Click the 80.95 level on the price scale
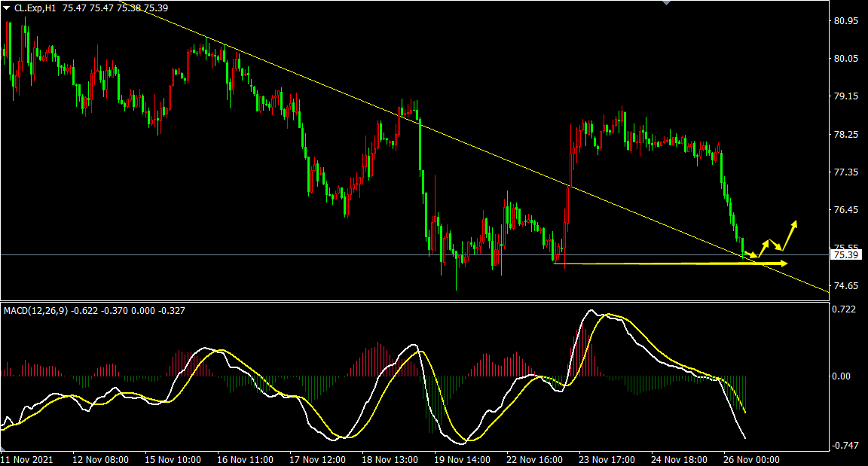The width and height of the screenshot is (868, 466). point(845,21)
